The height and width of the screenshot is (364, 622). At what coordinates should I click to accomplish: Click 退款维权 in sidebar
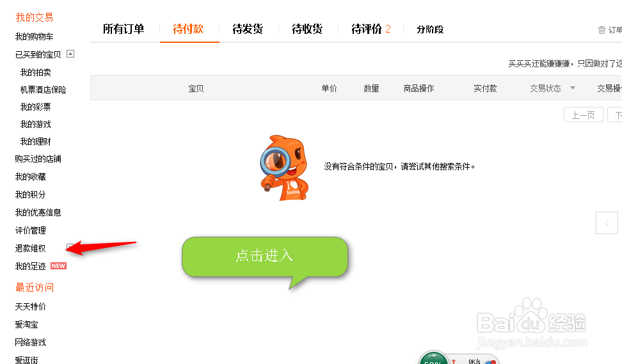click(x=31, y=248)
